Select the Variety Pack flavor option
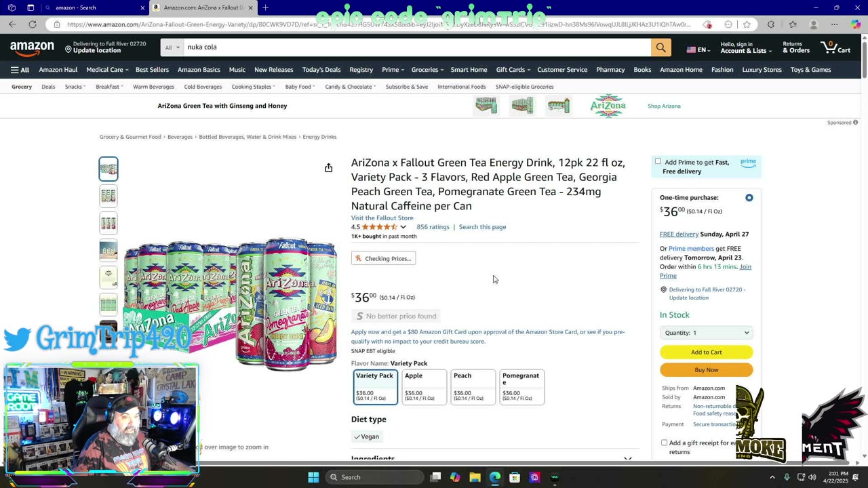Image resolution: width=868 pixels, height=488 pixels. coord(375,387)
